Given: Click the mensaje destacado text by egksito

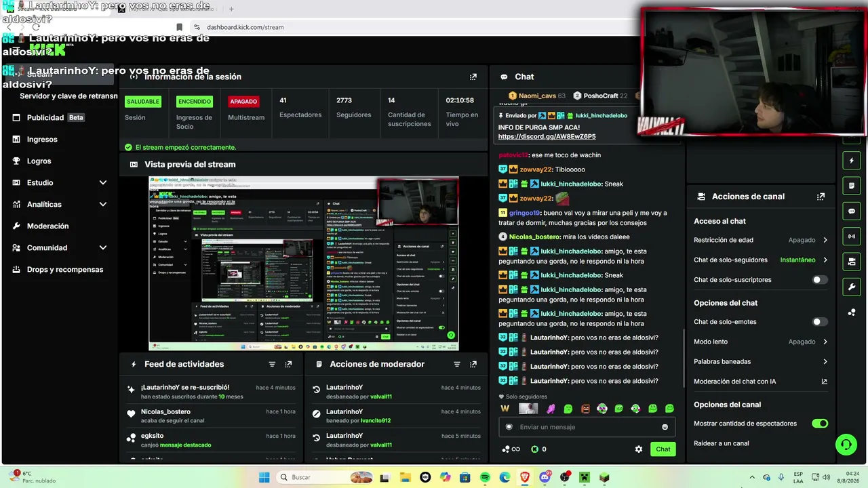Looking at the screenshot, I should tap(185, 445).
